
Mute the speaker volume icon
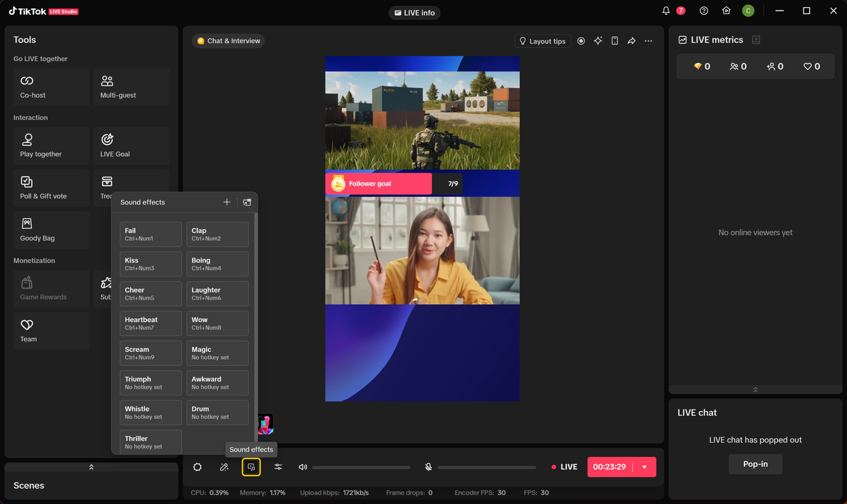[x=303, y=467]
